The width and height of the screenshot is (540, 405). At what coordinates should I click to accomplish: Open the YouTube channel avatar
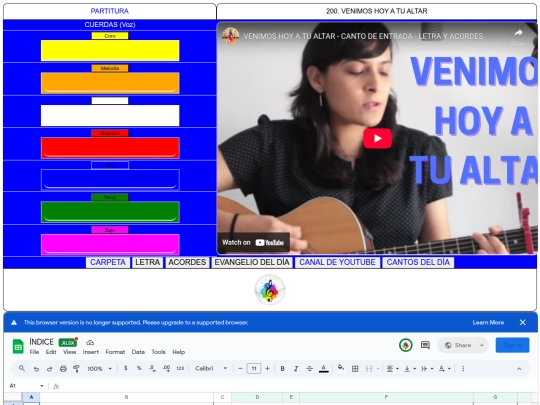tap(231, 36)
